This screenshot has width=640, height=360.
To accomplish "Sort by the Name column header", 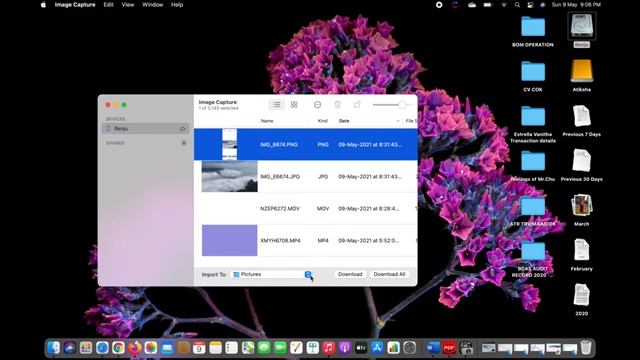I will click(267, 121).
